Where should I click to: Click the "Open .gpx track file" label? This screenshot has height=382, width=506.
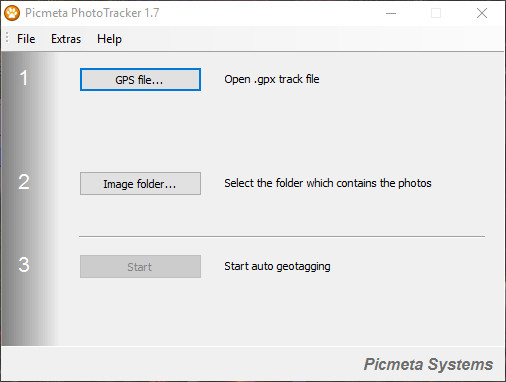pos(272,79)
